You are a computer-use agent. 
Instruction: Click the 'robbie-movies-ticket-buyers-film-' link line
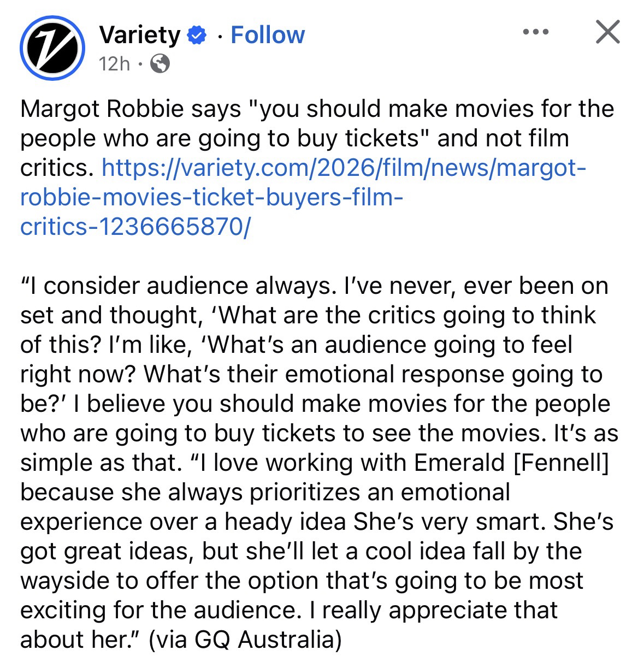(211, 197)
